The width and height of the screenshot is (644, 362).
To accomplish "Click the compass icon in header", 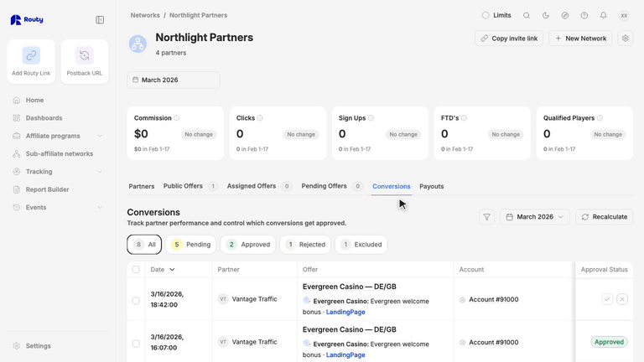I will (564, 15).
